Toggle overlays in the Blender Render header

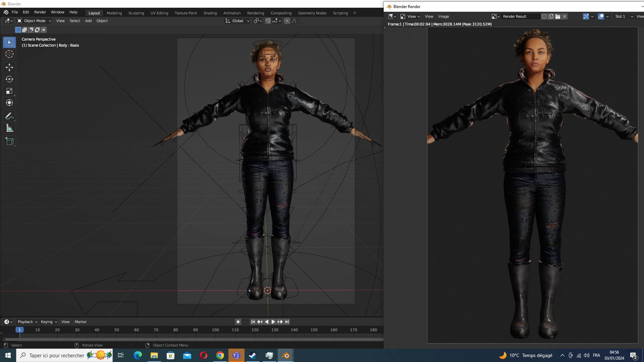tap(601, 16)
